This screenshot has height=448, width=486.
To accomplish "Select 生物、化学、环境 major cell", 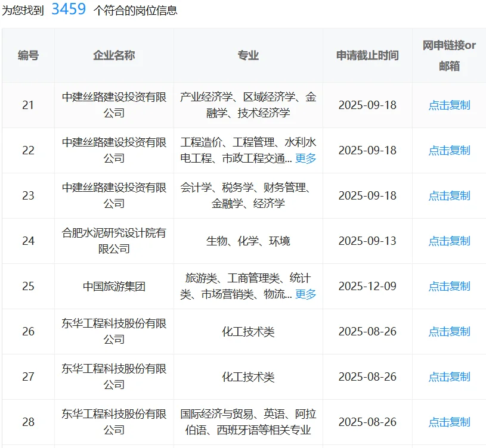I will [x=248, y=241].
